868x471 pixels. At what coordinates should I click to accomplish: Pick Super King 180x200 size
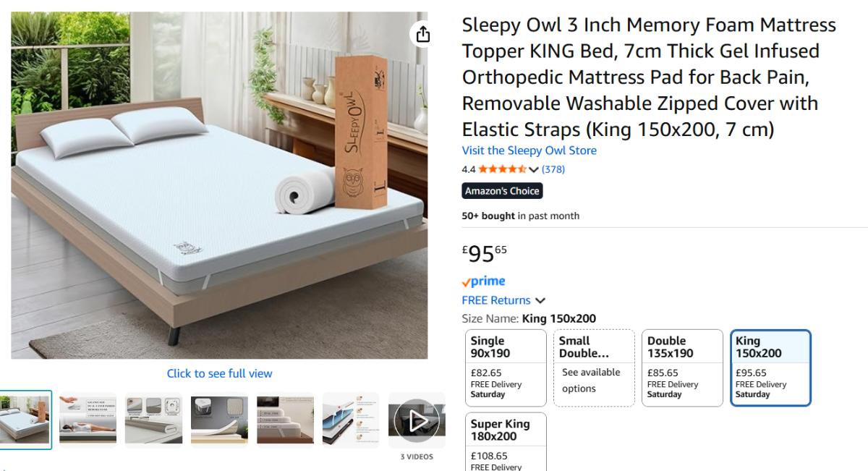tap(506, 441)
